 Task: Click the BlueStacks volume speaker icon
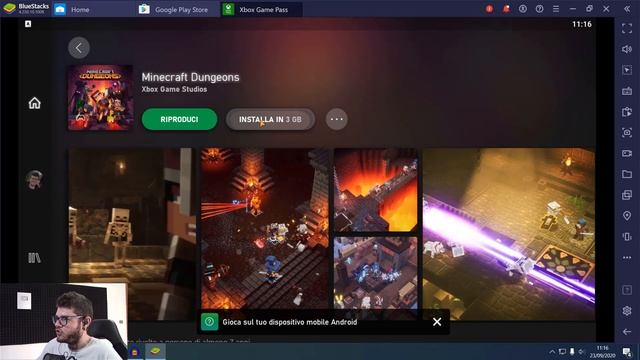(x=627, y=49)
